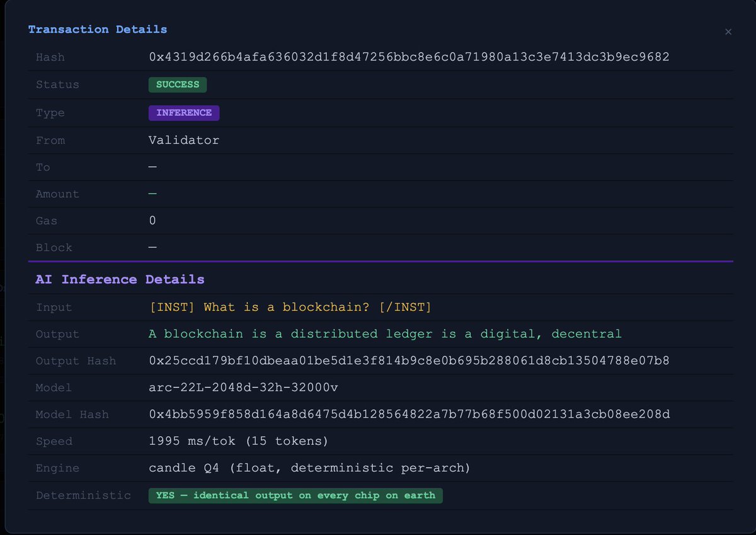Screen dimensions: 756x535
Task: Click the 'Output Hash' field label
Action: (76, 361)
